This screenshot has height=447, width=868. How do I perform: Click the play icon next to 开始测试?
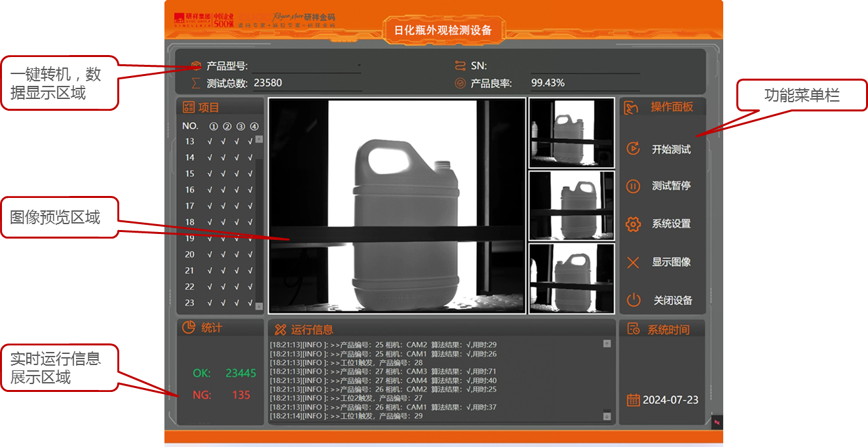[x=633, y=149]
